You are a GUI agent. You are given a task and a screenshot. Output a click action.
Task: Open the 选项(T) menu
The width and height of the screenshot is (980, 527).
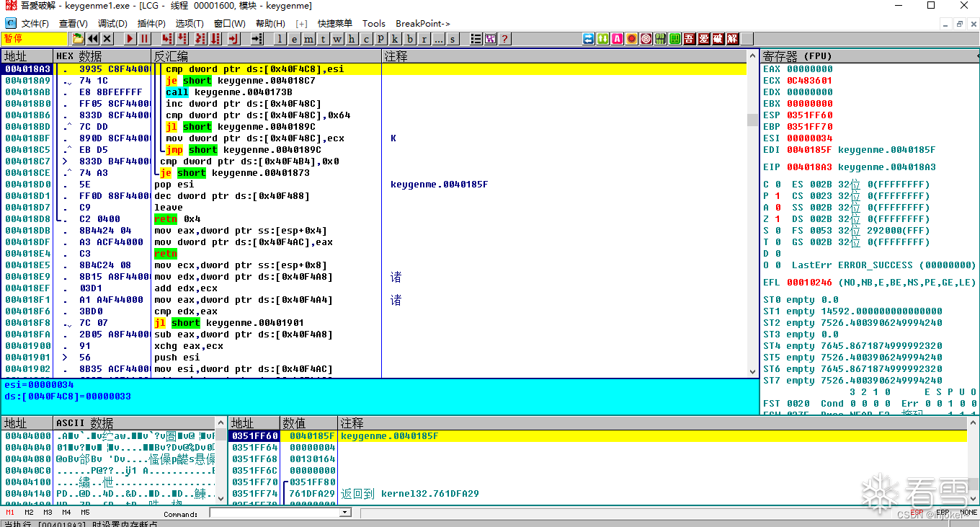(190, 24)
